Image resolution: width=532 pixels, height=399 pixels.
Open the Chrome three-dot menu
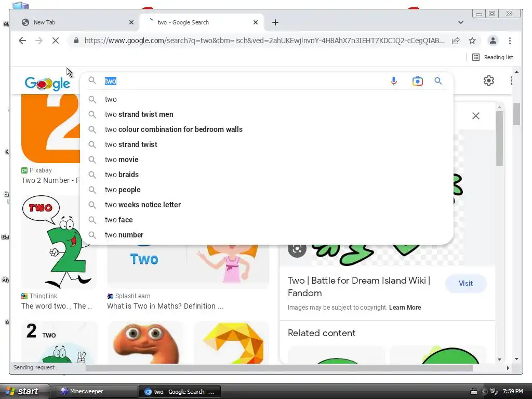tap(510, 41)
